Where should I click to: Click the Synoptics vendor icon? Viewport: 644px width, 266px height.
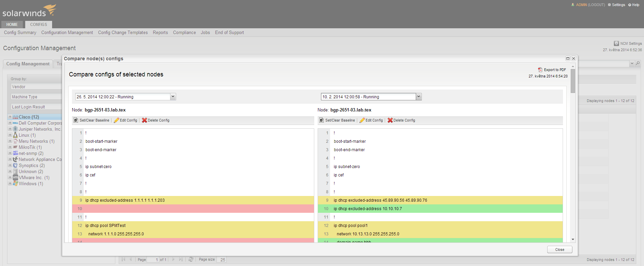tap(15, 166)
